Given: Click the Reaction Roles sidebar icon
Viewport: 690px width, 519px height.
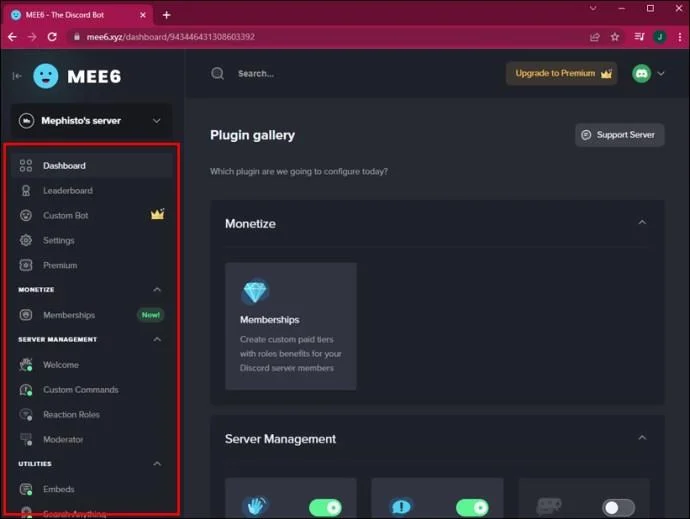Looking at the screenshot, I should pyautogui.click(x=26, y=415).
